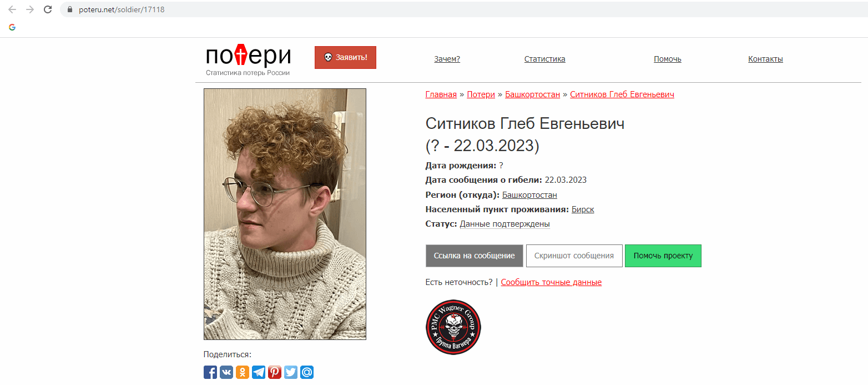Click Сообщить точные данные link
The height and width of the screenshot is (385, 868).
coord(551,282)
